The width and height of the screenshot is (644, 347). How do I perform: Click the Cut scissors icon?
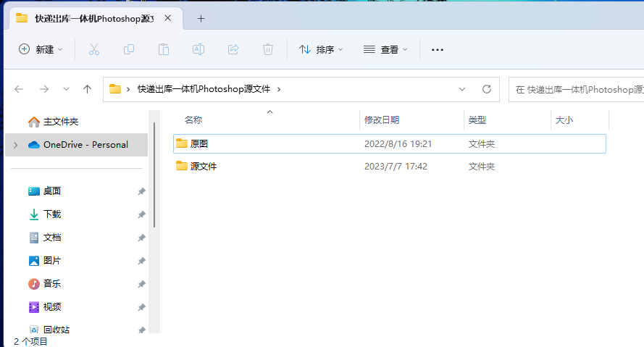pyautogui.click(x=94, y=50)
